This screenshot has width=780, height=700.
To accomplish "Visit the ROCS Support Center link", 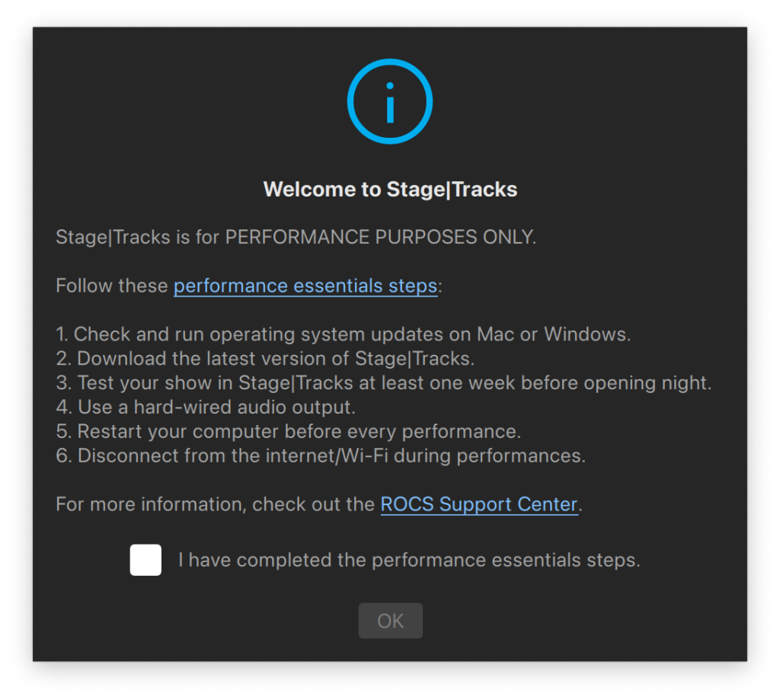I will tap(479, 504).
